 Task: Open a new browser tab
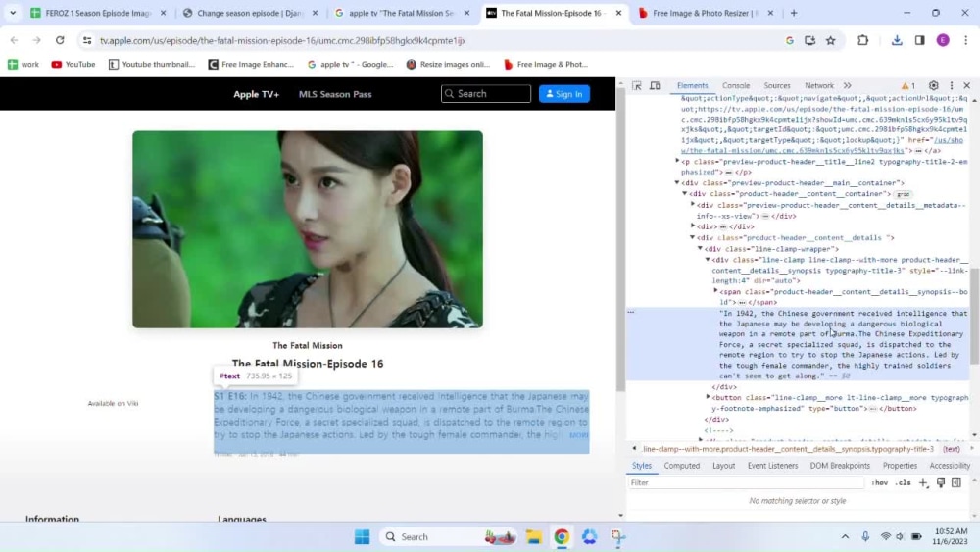click(x=794, y=13)
